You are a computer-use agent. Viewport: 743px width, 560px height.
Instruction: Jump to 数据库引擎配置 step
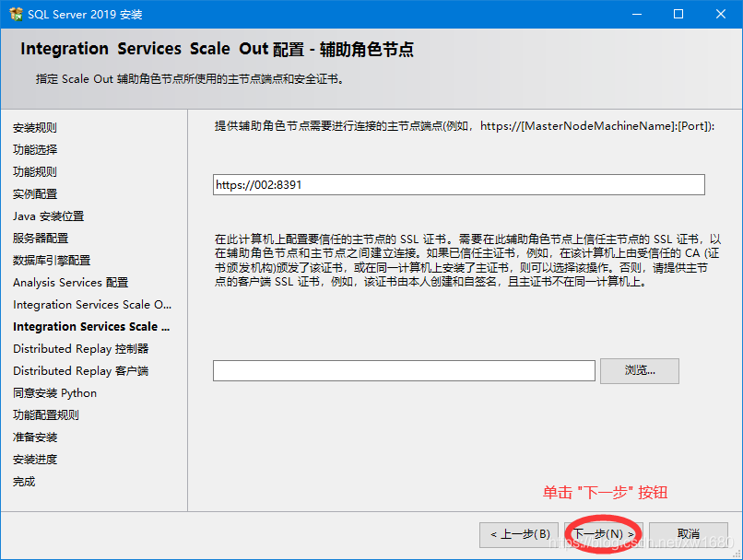[x=52, y=261]
